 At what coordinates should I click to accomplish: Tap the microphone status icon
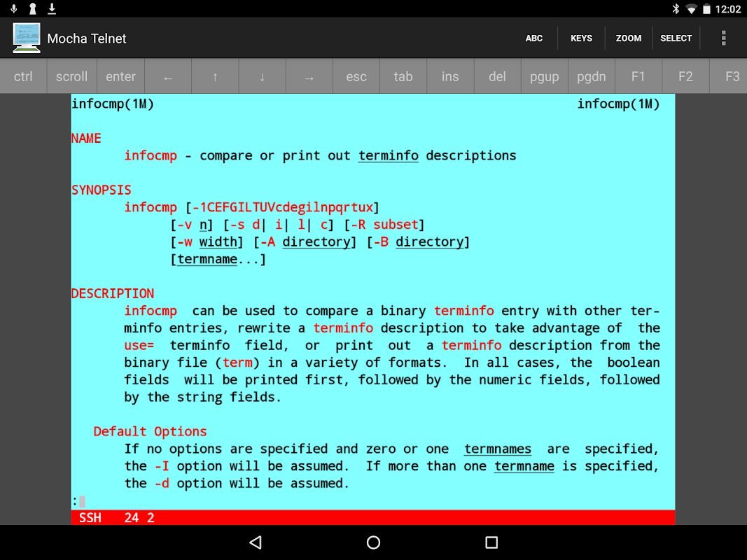pos(14,8)
